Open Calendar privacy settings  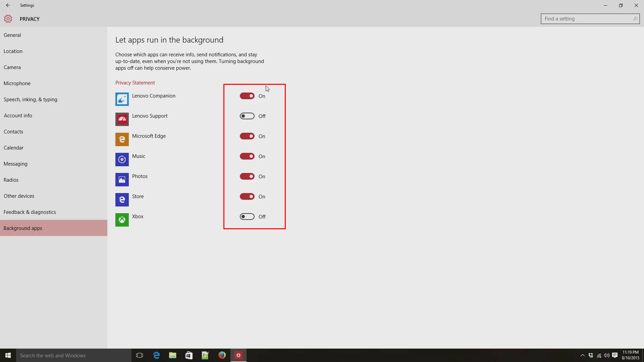pyautogui.click(x=54, y=148)
